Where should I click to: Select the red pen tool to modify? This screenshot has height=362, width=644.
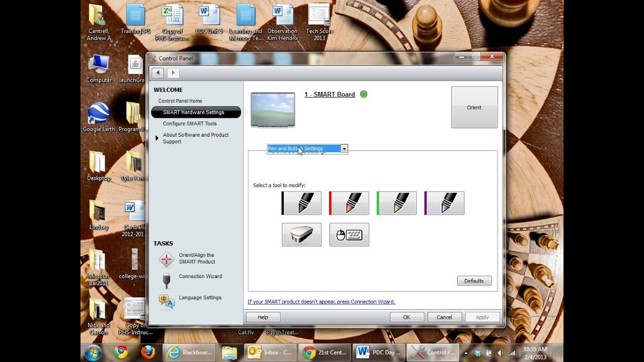coord(349,203)
